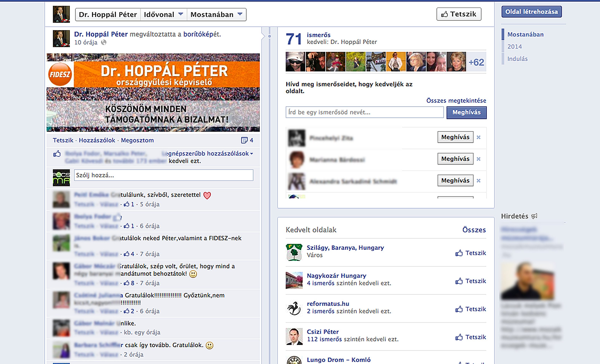
Task: Click the Tetszik button at the page top
Action: point(459,14)
